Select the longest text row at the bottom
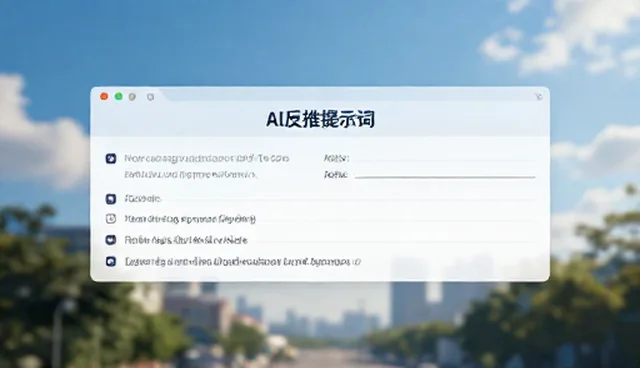Image resolution: width=640 pixels, height=368 pixels. [x=242, y=262]
